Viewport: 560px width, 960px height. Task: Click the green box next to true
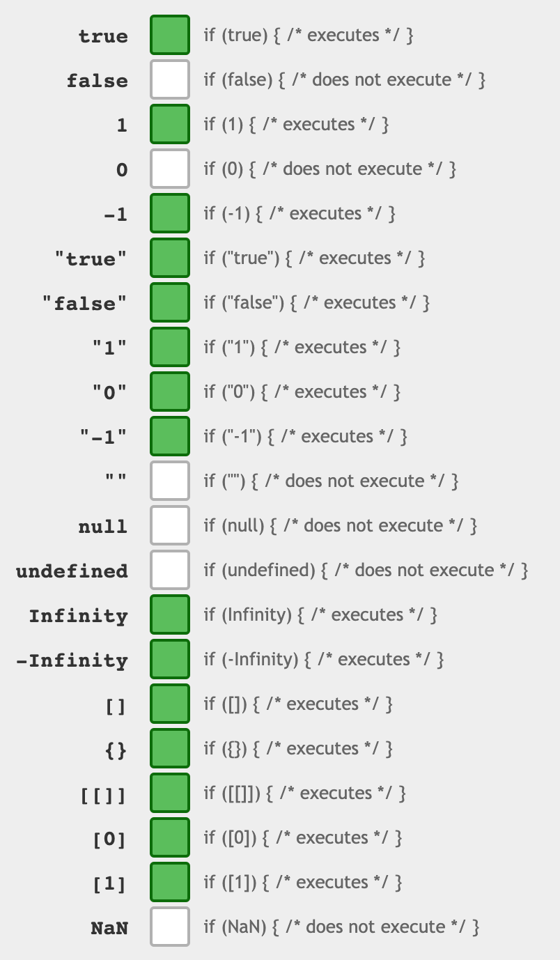click(x=169, y=35)
